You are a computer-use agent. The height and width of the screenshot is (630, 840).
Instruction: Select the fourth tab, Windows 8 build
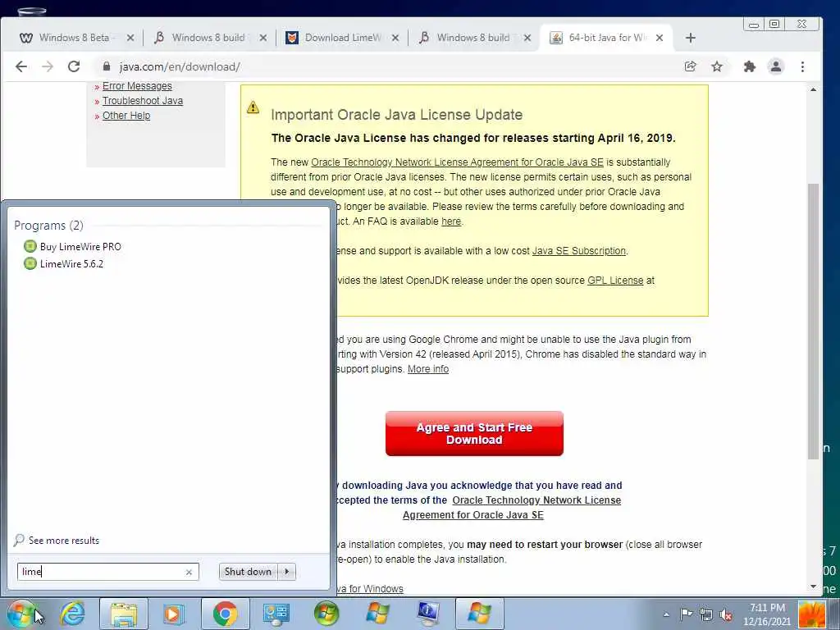(473, 38)
